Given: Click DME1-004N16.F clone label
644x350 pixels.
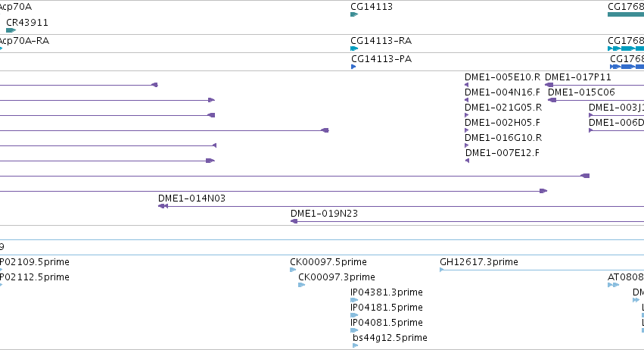Looking at the screenshot, I should [502, 92].
